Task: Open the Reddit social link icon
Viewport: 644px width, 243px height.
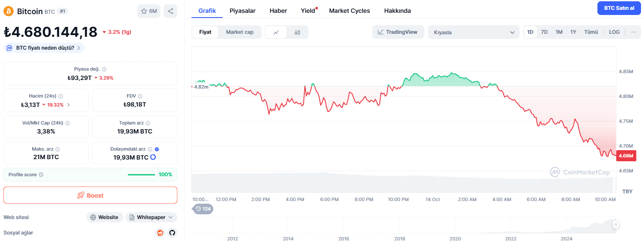Action: click(x=160, y=233)
